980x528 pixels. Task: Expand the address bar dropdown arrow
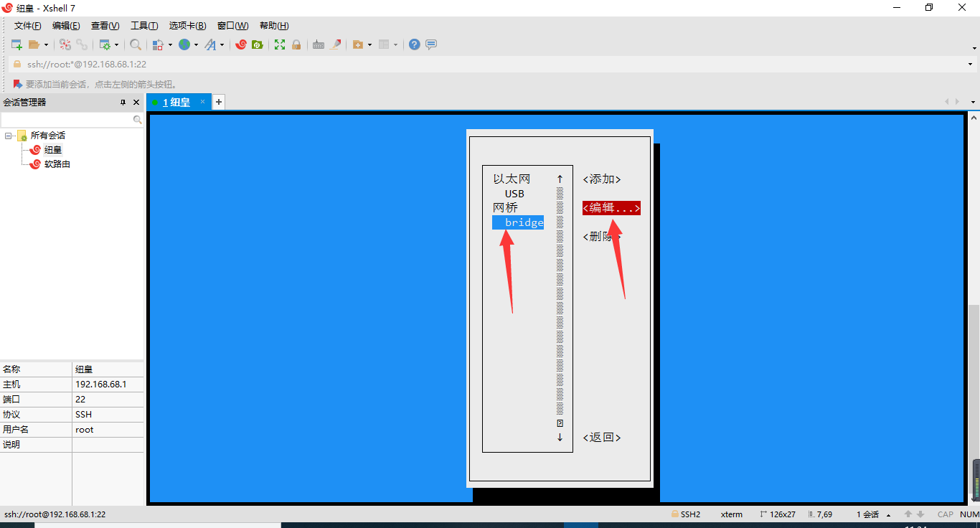[x=970, y=65]
